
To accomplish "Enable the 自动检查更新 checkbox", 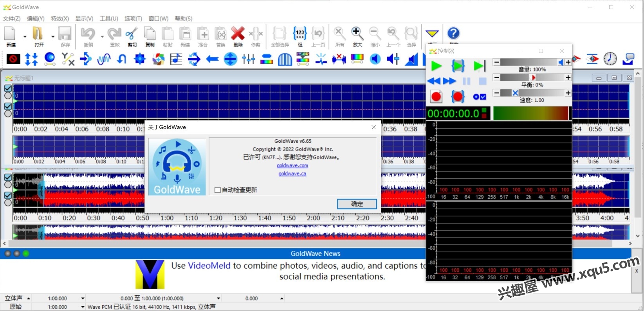I will pyautogui.click(x=218, y=190).
